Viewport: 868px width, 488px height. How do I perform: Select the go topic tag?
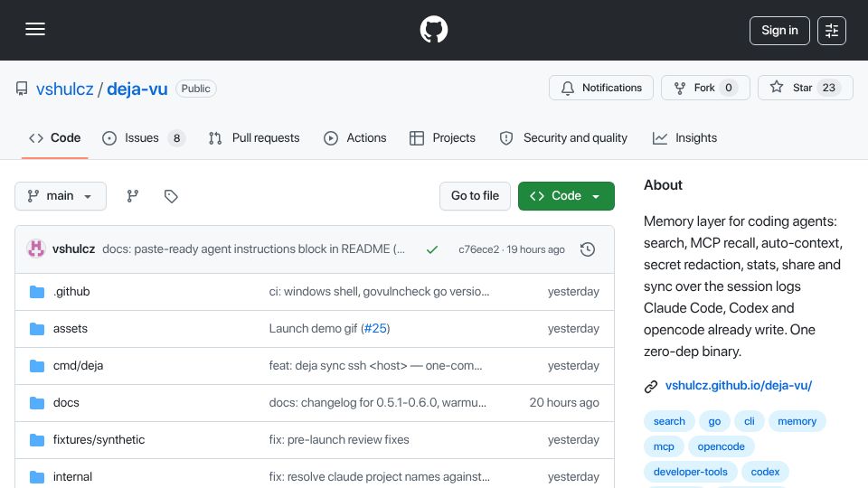714,421
